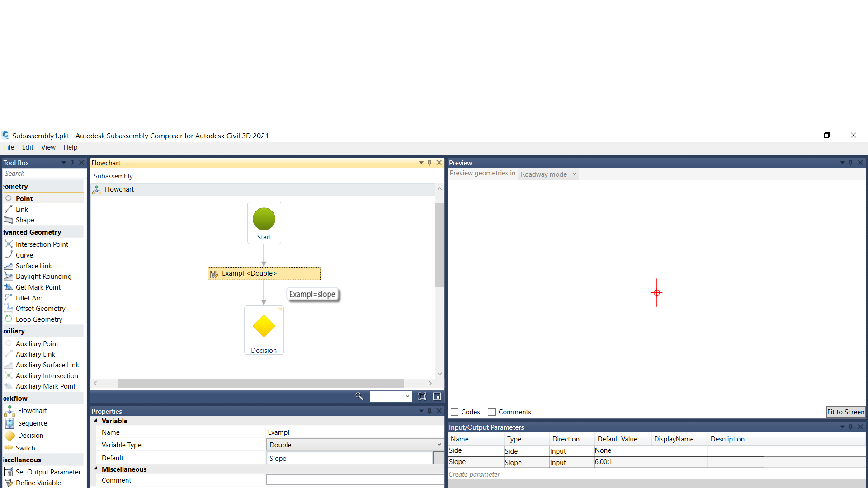The width and height of the screenshot is (868, 488).
Task: Enable the Codes checkbox in Preview panel
Action: click(x=455, y=412)
